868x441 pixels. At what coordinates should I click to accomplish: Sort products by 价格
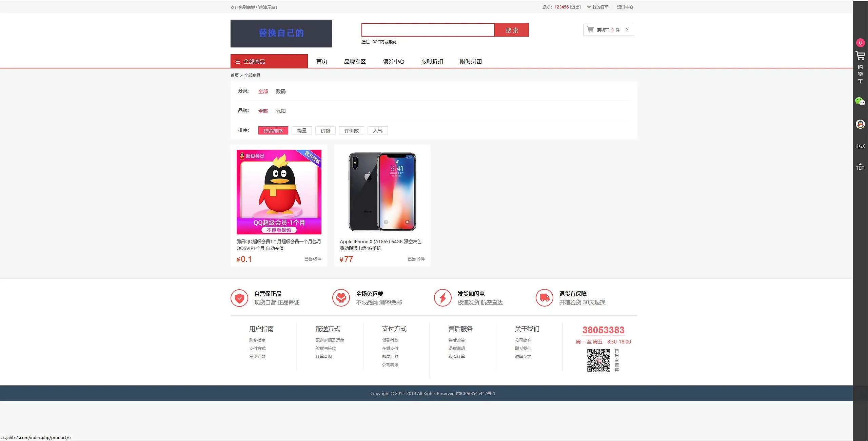pos(325,131)
